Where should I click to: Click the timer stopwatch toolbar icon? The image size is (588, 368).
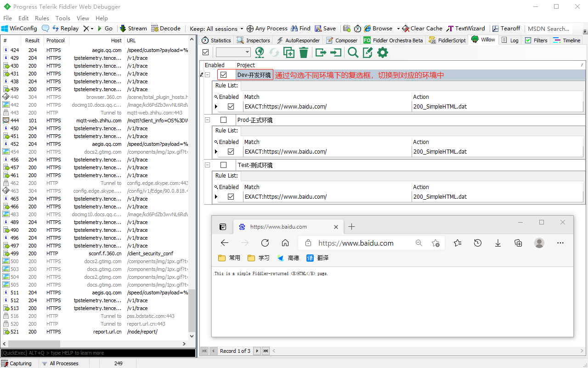[x=358, y=29]
